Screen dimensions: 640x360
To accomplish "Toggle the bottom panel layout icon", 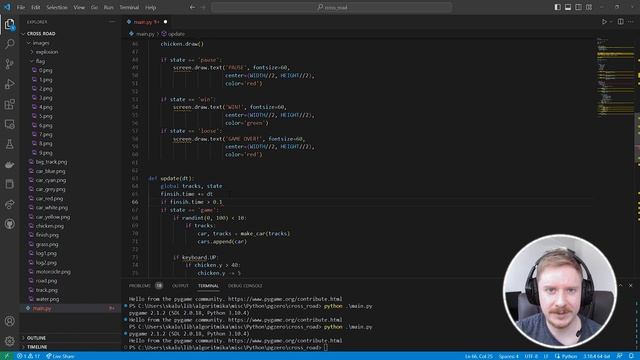I will click(x=568, y=7).
